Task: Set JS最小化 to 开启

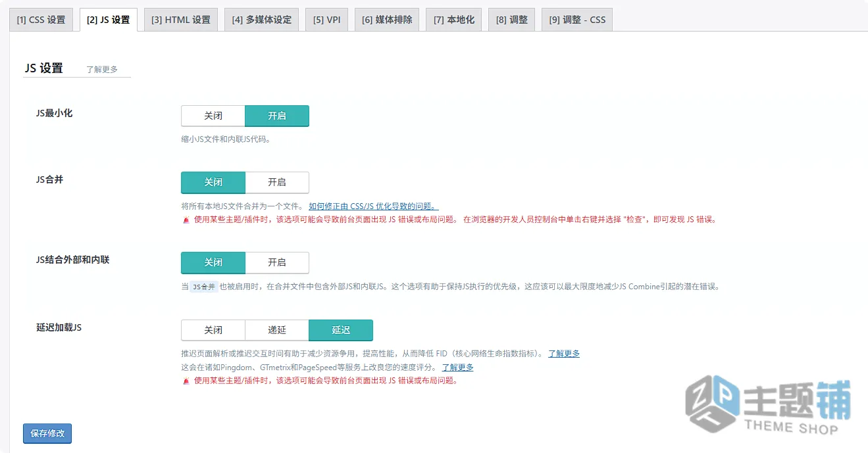Action: 277,116
